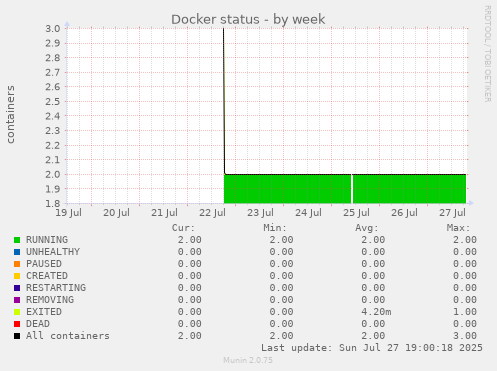Click the All containers max value 3.00
Screen dimensions: 497x371
(x=465, y=336)
